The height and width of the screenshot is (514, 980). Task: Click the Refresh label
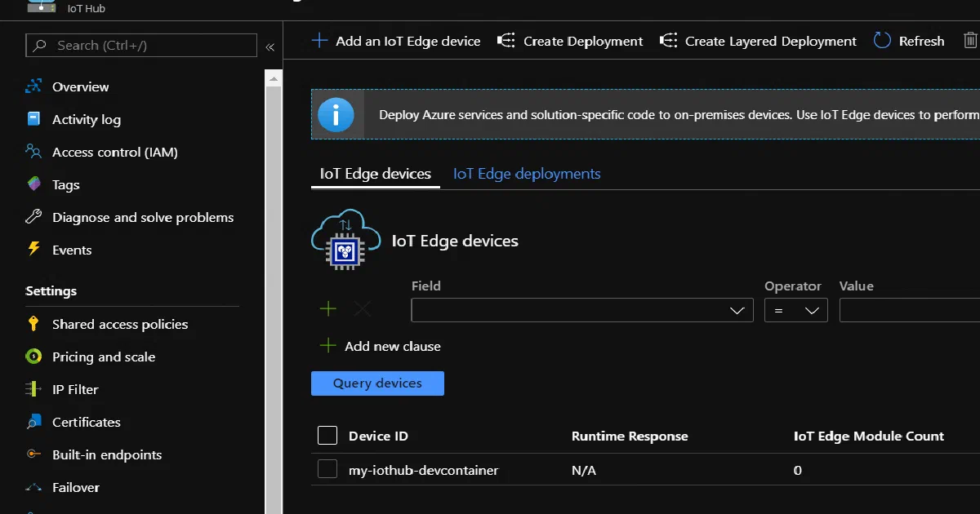tap(922, 41)
